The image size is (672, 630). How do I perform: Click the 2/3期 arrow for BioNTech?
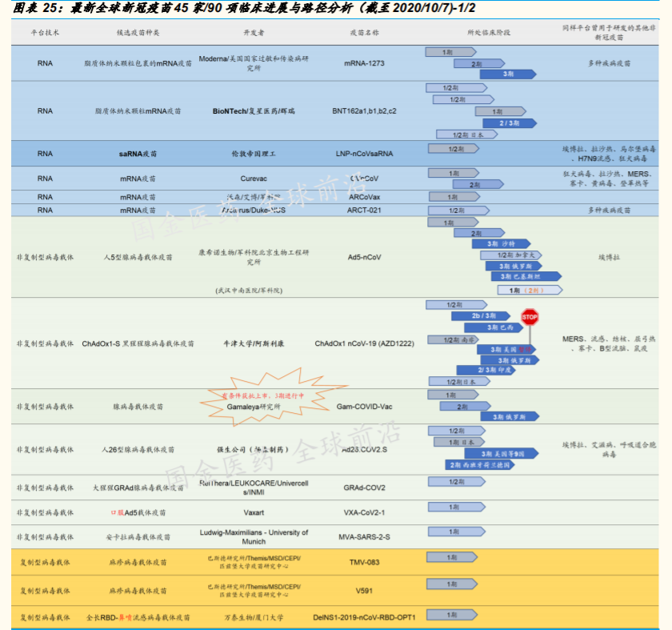(x=510, y=123)
